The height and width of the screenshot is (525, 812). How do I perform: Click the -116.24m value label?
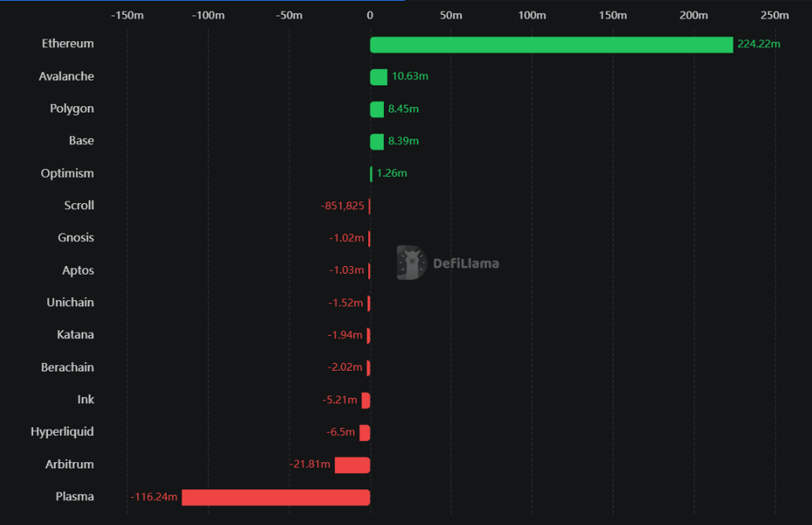click(154, 497)
